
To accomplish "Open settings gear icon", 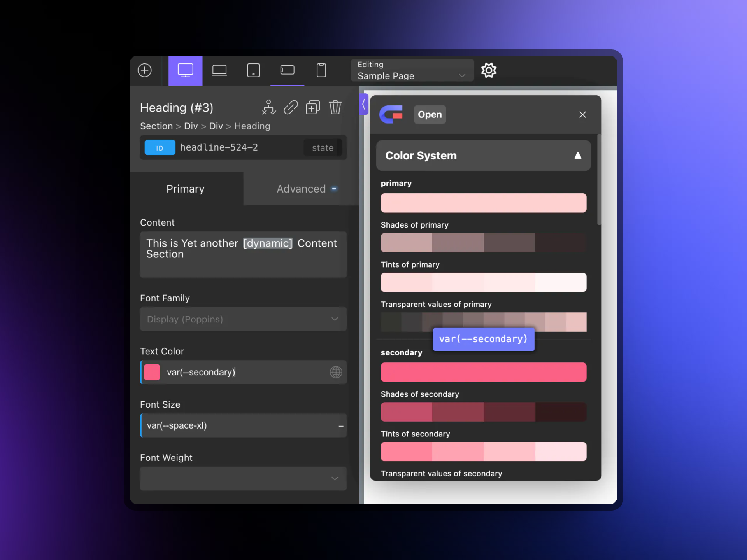I will pyautogui.click(x=489, y=70).
